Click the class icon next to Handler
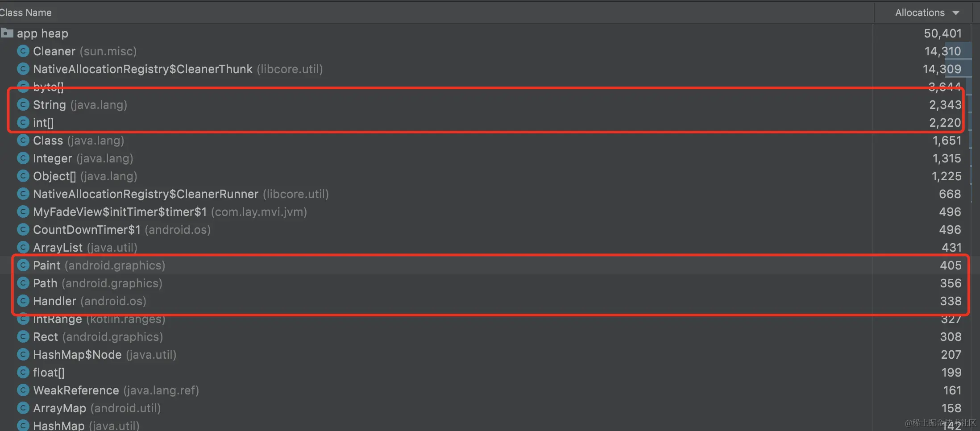Screen dimensions: 980x431 click(x=23, y=301)
